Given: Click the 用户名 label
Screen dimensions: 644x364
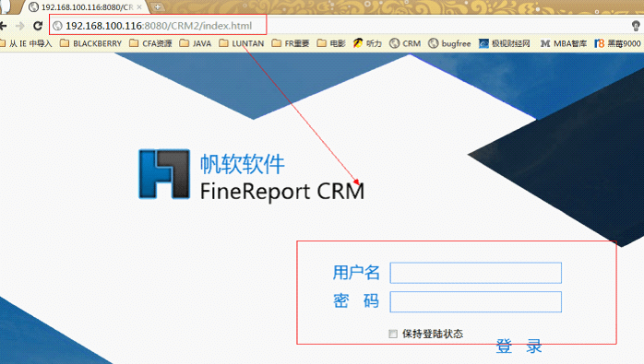Looking at the screenshot, I should 356,273.
